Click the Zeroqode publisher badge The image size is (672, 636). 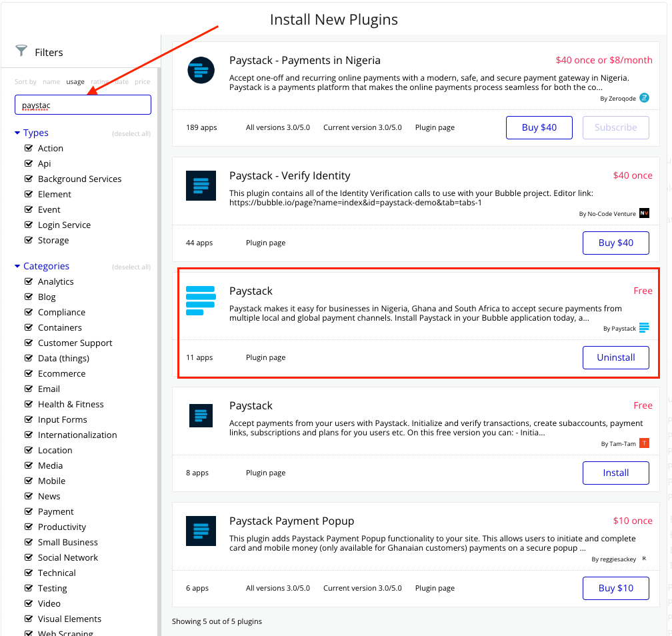tap(644, 97)
